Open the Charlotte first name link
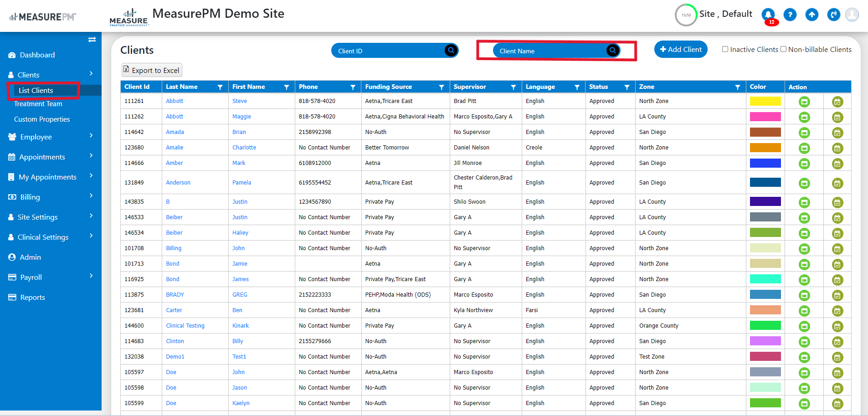 (x=244, y=148)
